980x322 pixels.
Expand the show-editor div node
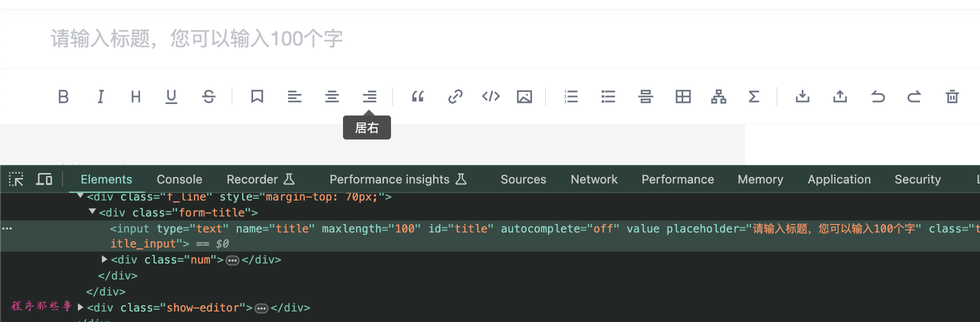point(80,307)
